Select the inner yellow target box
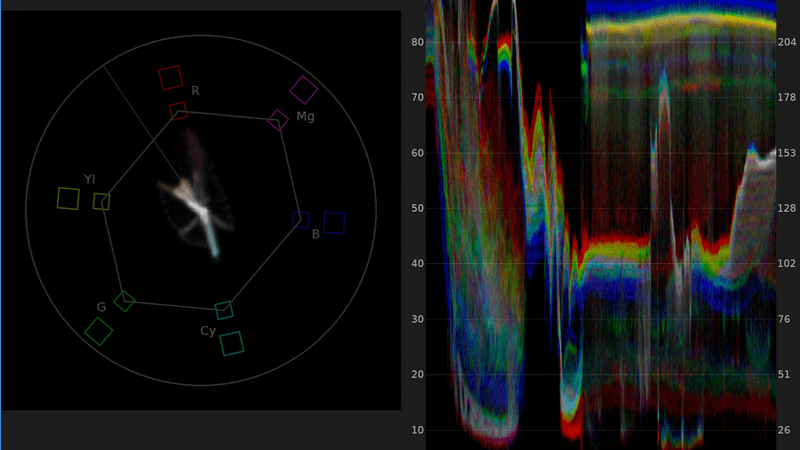800x450 pixels. 101,202
